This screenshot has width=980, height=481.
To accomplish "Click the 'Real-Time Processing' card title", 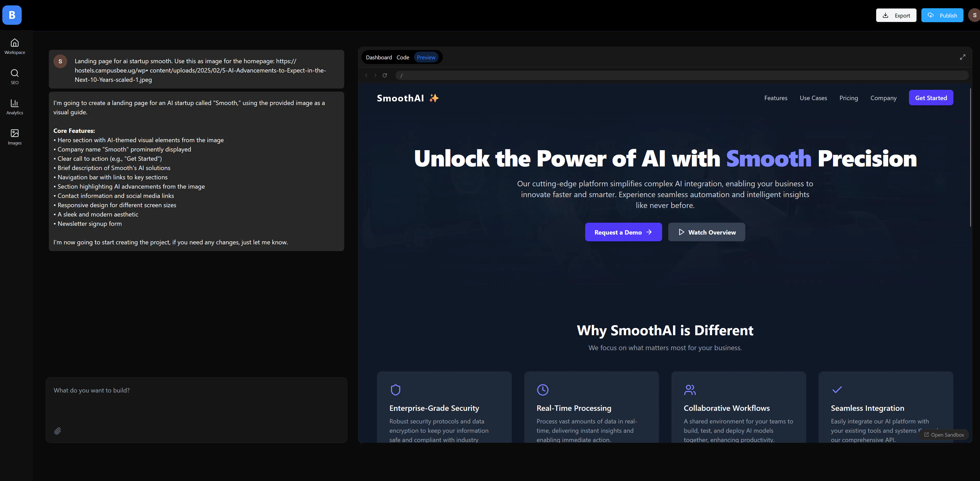I will click(574, 408).
